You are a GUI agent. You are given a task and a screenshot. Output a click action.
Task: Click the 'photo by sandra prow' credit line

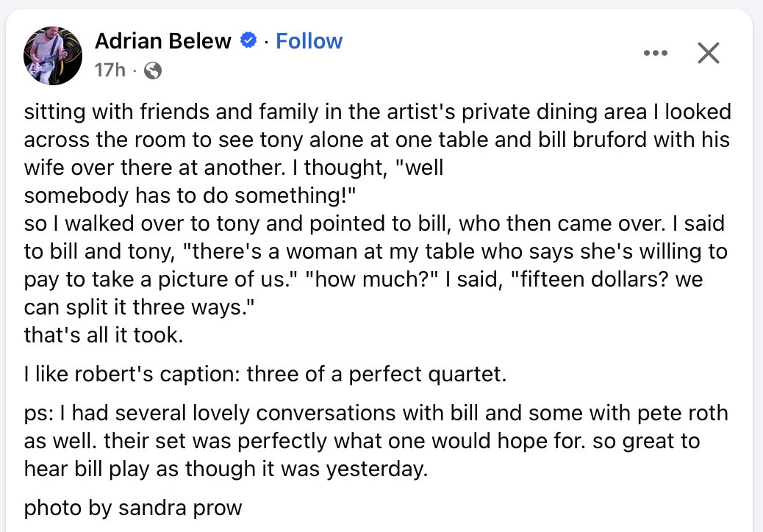133,507
